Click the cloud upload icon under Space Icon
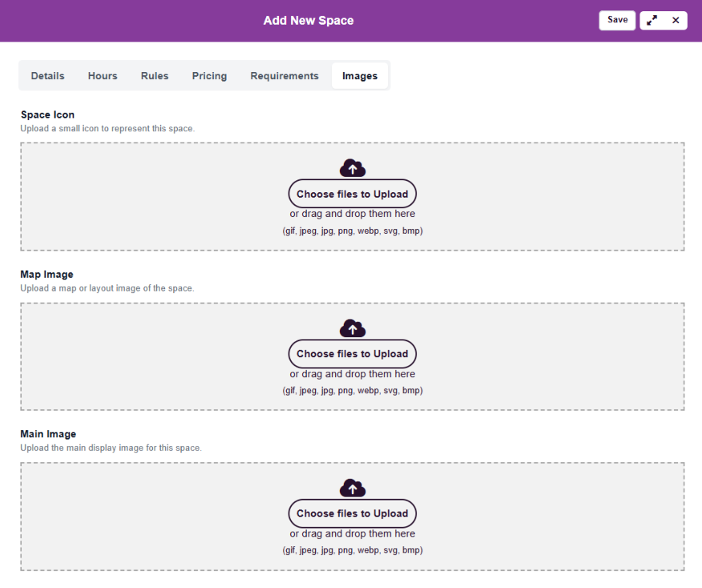 point(353,168)
